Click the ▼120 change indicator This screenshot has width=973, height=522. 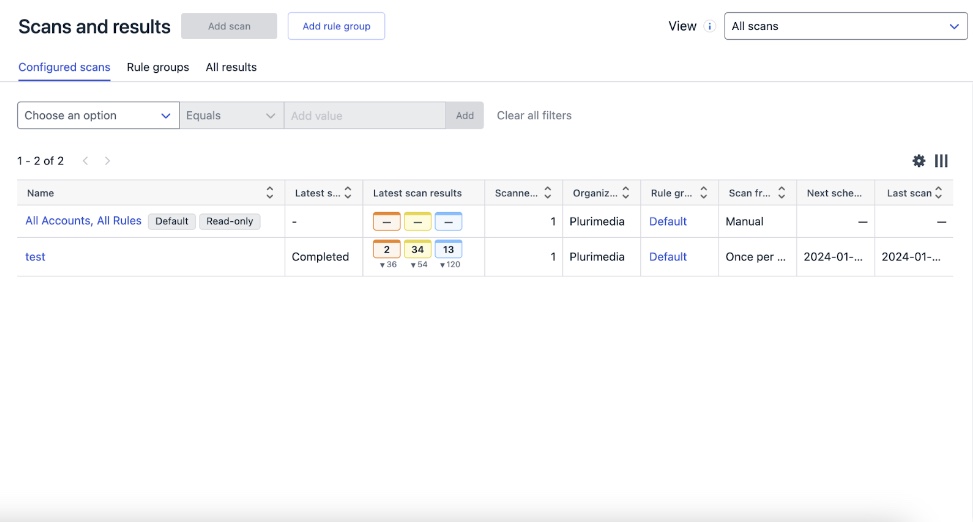(450, 264)
